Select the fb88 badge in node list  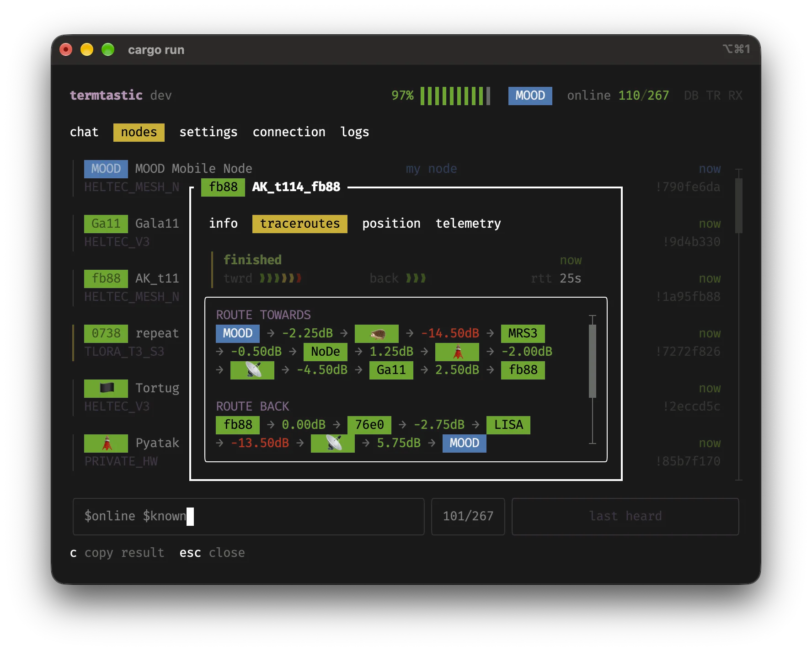coord(106,278)
